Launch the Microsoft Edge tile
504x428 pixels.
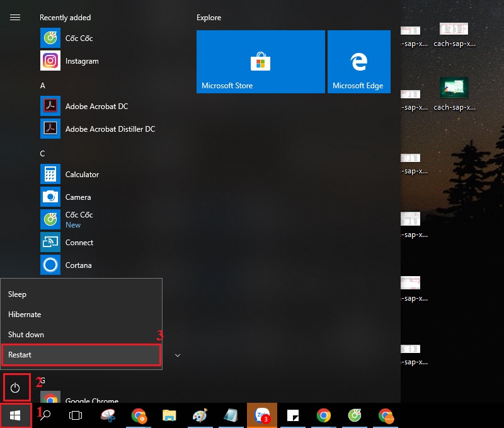[x=358, y=62]
